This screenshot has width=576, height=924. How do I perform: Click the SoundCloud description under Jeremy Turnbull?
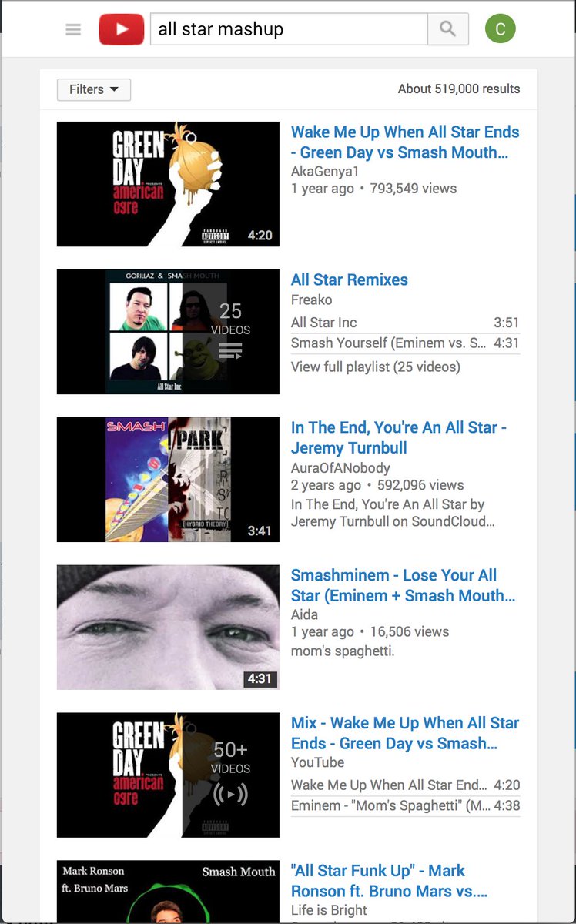tap(393, 513)
